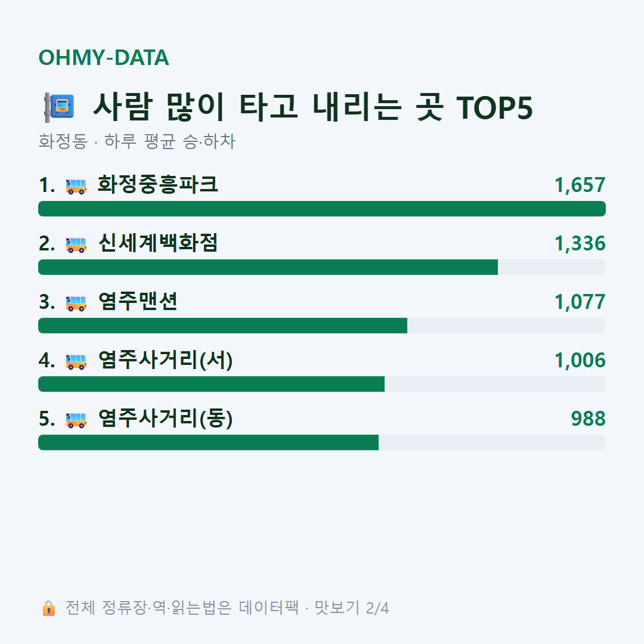Click the bus icon next to 염주맨션

76,303
